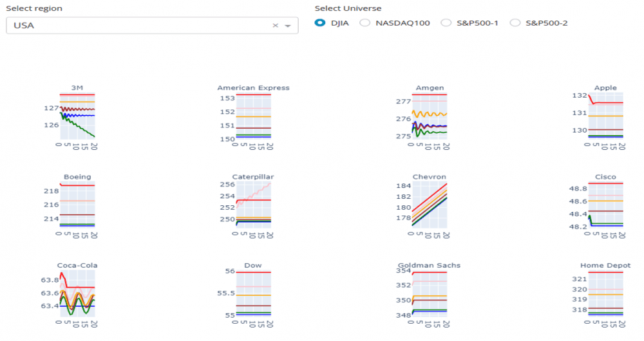
Task: Choose the S&P500-1 universe radio
Action: point(446,23)
